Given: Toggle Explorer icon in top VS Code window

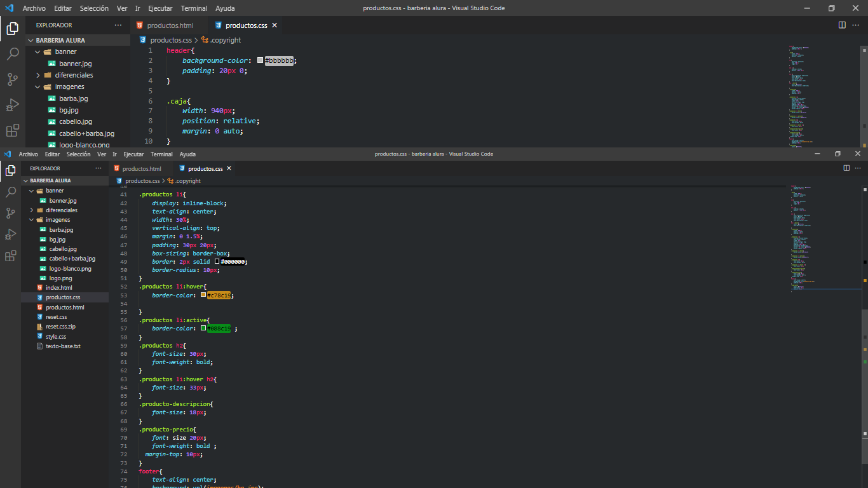Looking at the screenshot, I should [13, 29].
